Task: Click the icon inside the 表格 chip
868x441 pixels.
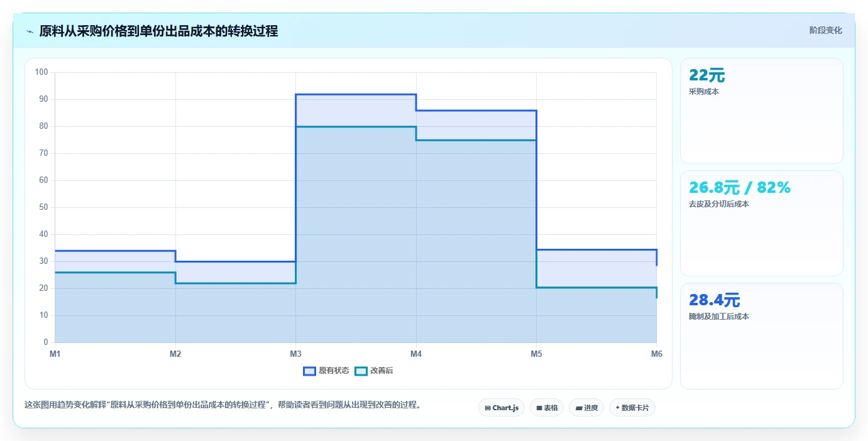Action: 539,408
